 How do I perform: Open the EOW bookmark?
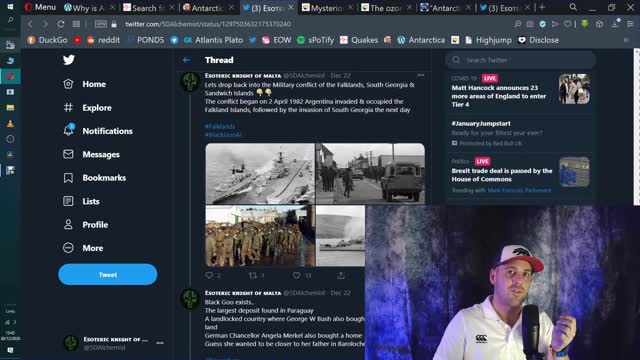[x=277, y=40]
